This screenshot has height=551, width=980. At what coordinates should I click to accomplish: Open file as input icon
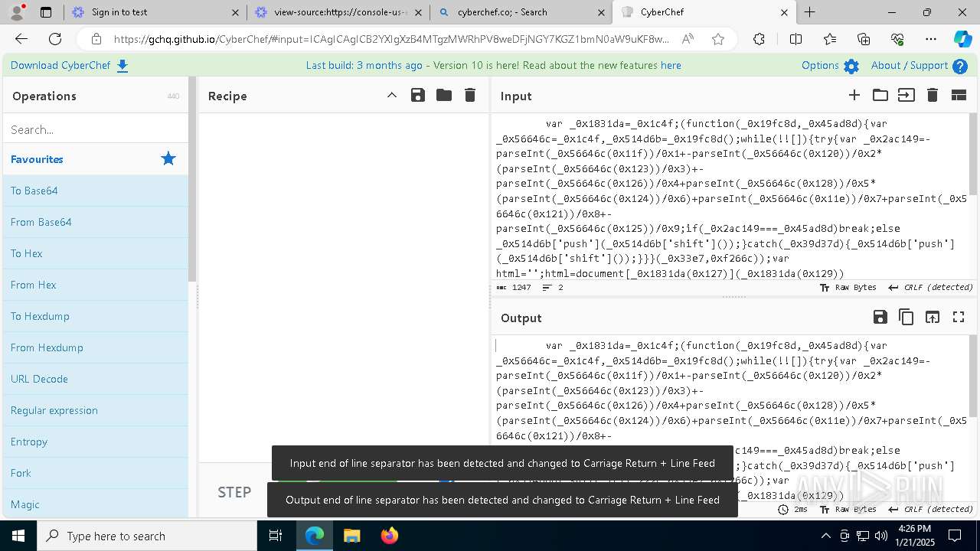[x=906, y=95]
